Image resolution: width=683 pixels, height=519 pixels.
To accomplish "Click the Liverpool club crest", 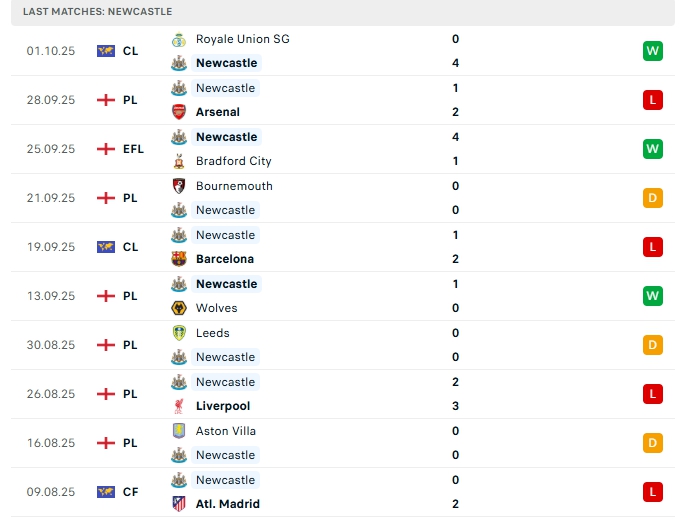I will [x=179, y=406].
